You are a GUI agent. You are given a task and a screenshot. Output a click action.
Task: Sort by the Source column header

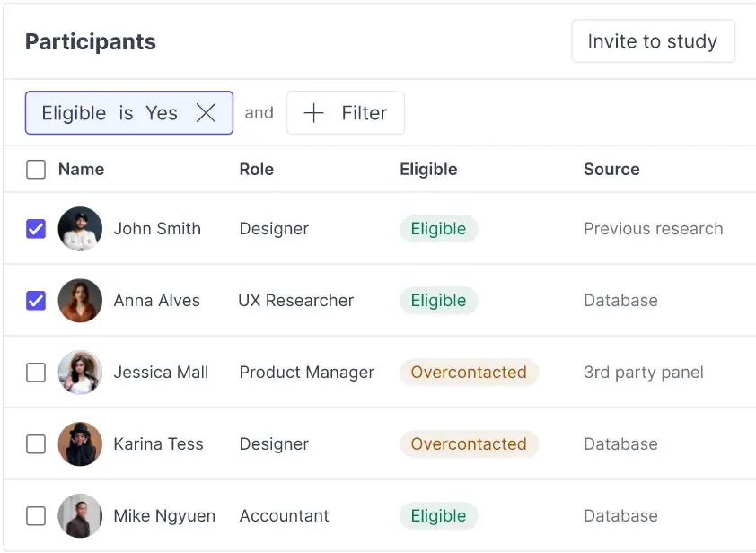(x=611, y=169)
